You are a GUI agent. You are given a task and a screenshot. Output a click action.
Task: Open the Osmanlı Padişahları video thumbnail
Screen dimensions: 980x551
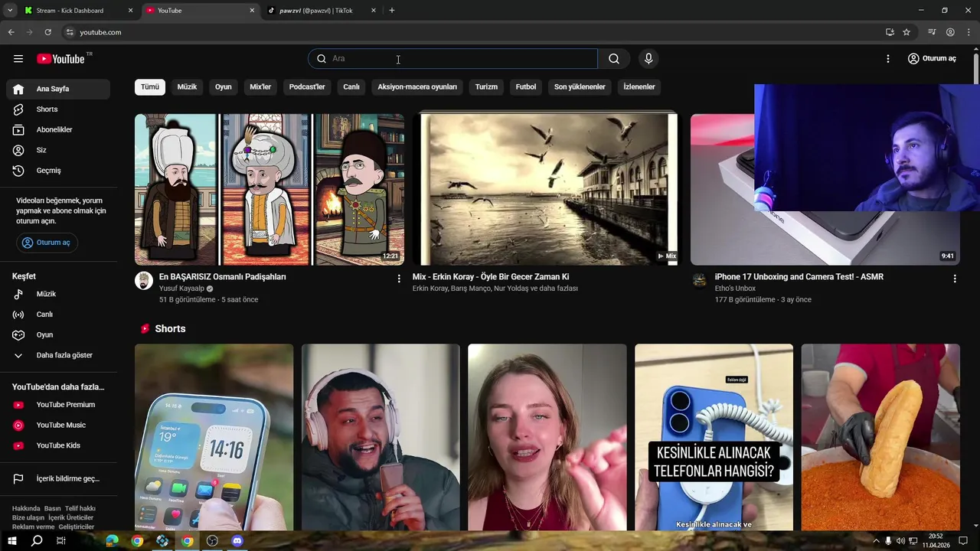pyautogui.click(x=269, y=190)
